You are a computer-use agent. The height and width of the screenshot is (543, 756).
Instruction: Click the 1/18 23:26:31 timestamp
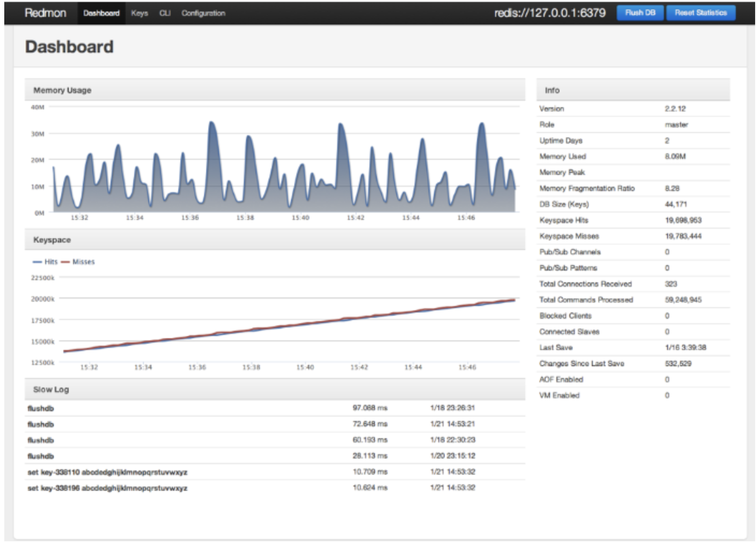pos(452,408)
